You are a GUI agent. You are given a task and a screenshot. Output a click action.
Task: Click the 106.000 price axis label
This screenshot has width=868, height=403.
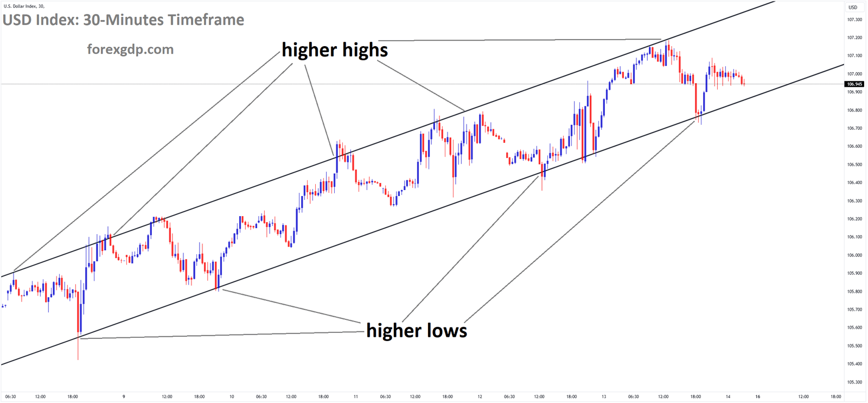(x=854, y=255)
